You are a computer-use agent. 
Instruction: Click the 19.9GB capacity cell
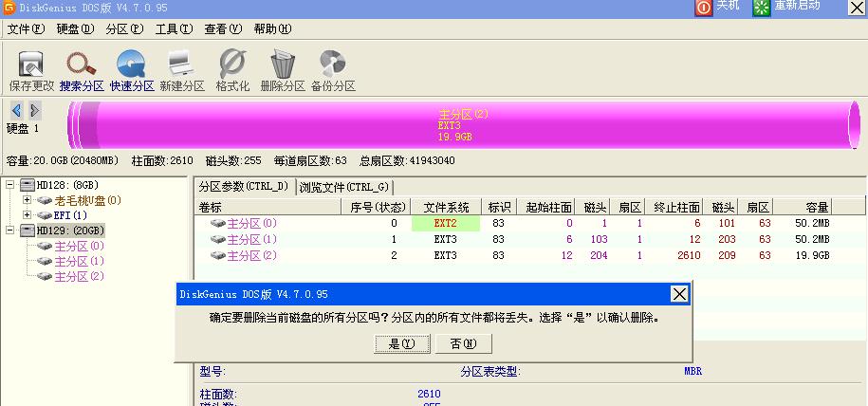(812, 255)
